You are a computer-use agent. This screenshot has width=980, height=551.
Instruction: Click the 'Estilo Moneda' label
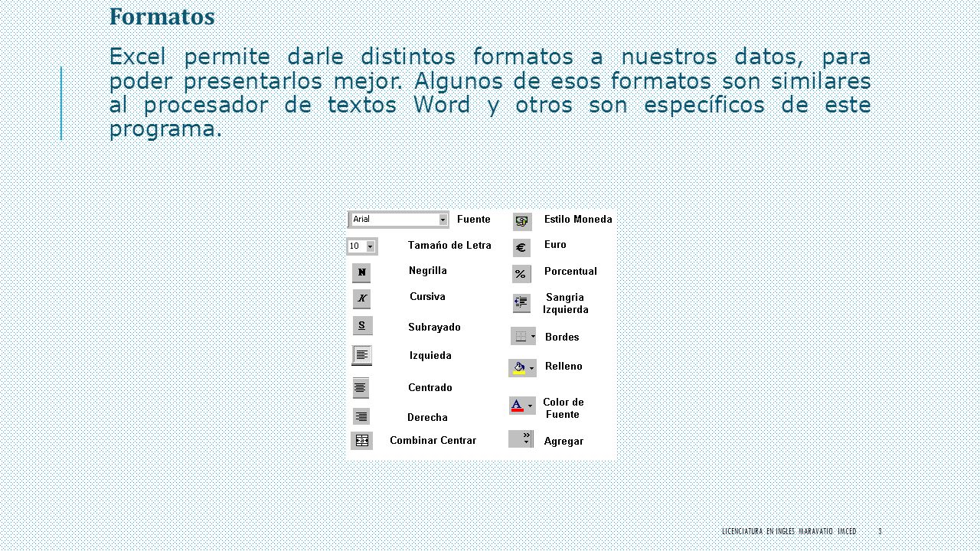point(578,219)
